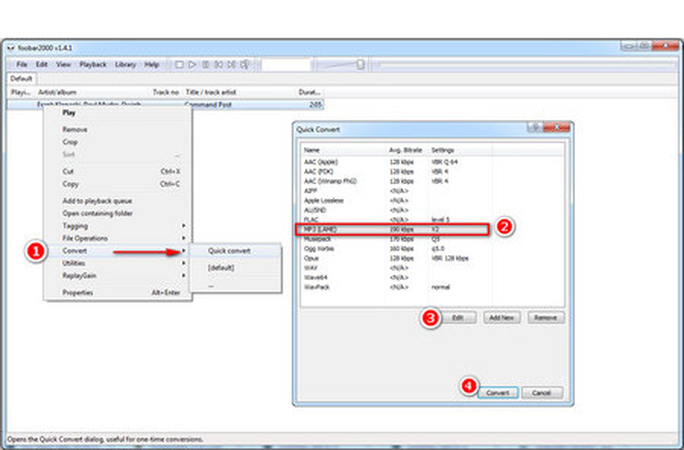This screenshot has height=450, width=684.
Task: Open the Edit menu
Action: click(41, 65)
